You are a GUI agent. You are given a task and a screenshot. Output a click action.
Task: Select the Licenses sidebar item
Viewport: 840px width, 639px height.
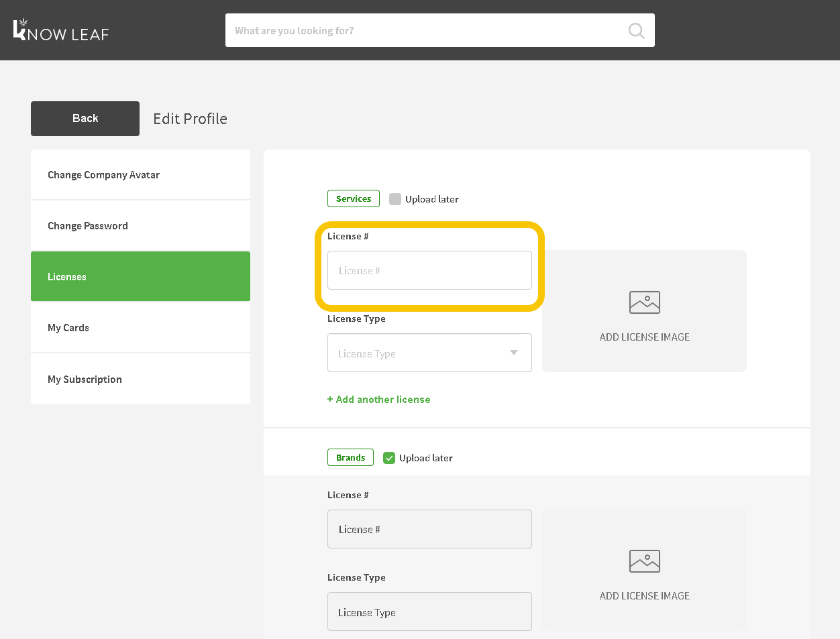(140, 276)
